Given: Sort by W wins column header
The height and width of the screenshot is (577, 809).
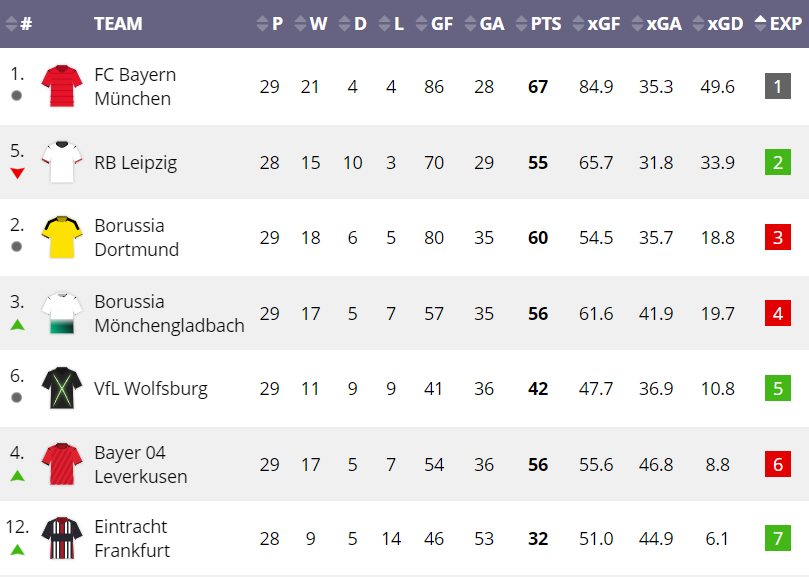Looking at the screenshot, I should click(x=311, y=24).
